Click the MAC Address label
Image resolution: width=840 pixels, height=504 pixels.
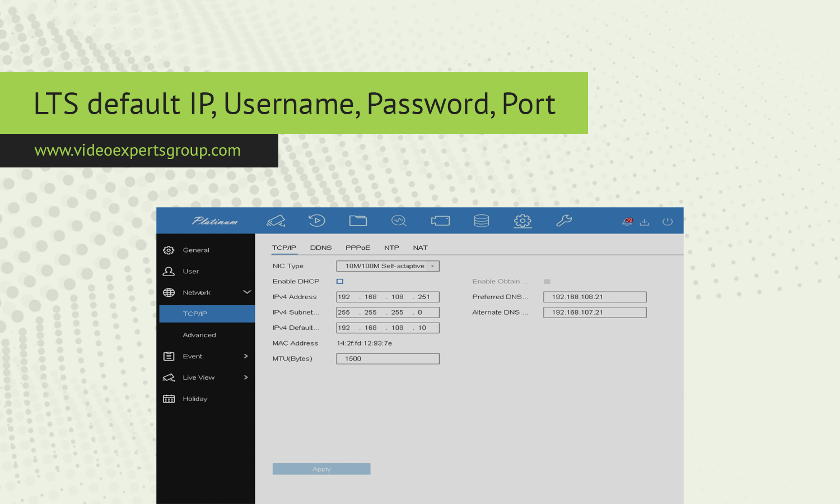[x=295, y=343]
